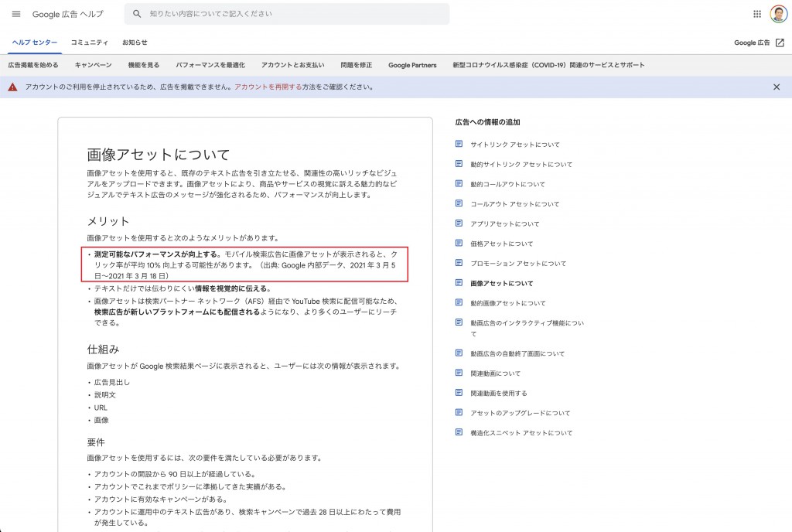The width and height of the screenshot is (792, 532).
Task: Open the Google 広告 external link
Action: coord(752,43)
